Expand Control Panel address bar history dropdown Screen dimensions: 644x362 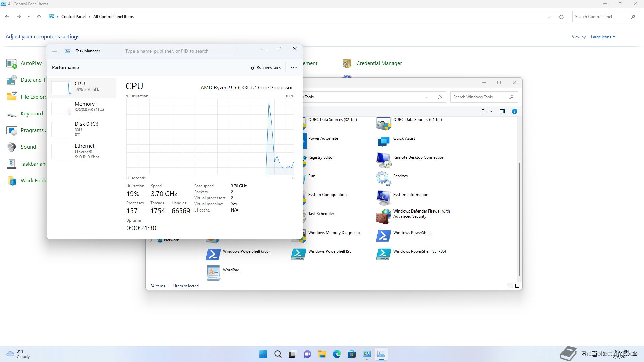click(x=549, y=17)
